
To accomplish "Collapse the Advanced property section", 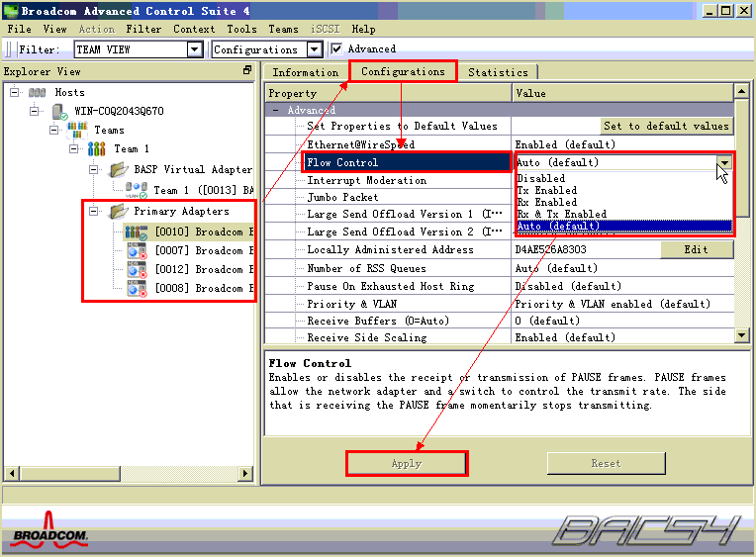I will point(275,110).
